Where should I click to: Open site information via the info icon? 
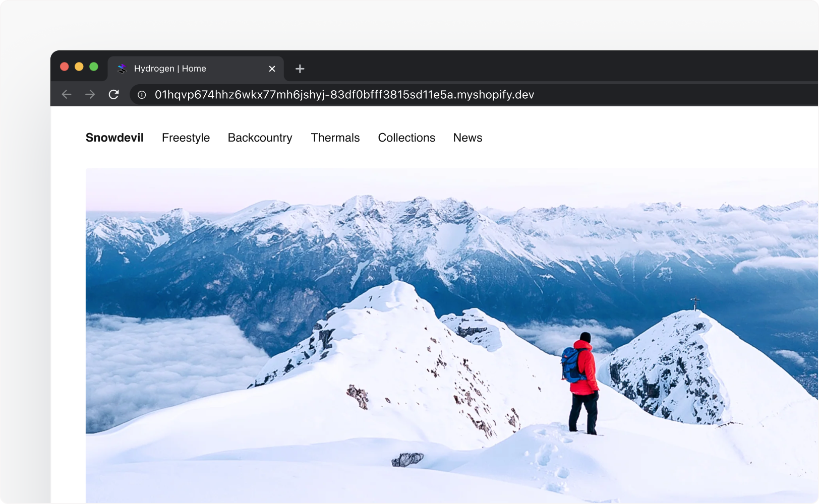click(x=142, y=95)
